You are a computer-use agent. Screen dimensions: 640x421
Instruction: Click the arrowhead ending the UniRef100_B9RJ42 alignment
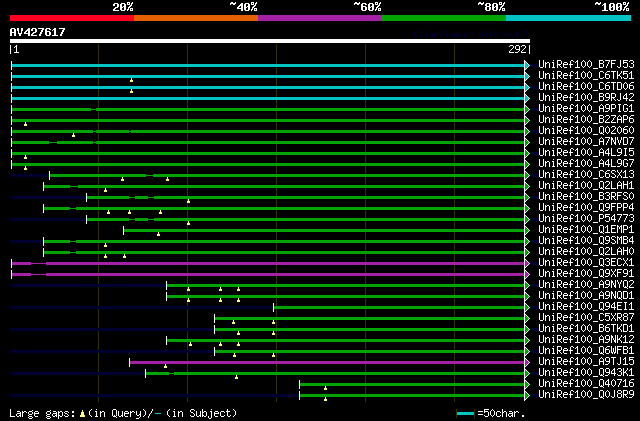pos(527,98)
